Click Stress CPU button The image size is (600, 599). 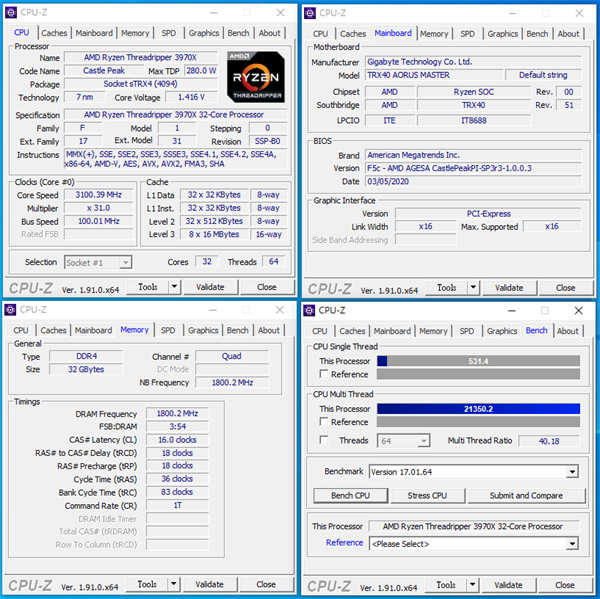click(x=427, y=495)
